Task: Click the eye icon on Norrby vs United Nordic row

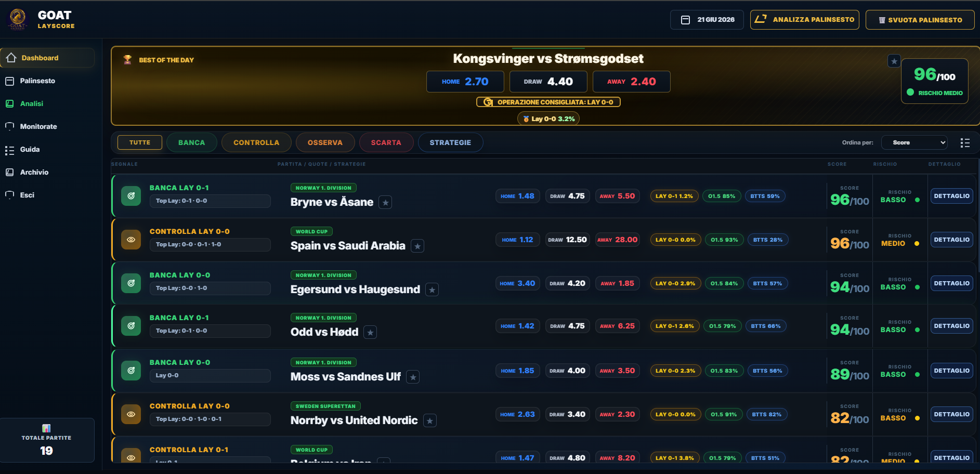Action: point(131,414)
